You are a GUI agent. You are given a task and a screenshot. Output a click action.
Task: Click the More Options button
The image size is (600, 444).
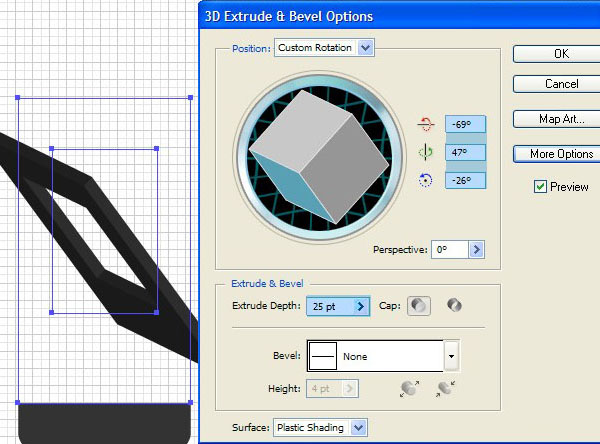pos(557,154)
